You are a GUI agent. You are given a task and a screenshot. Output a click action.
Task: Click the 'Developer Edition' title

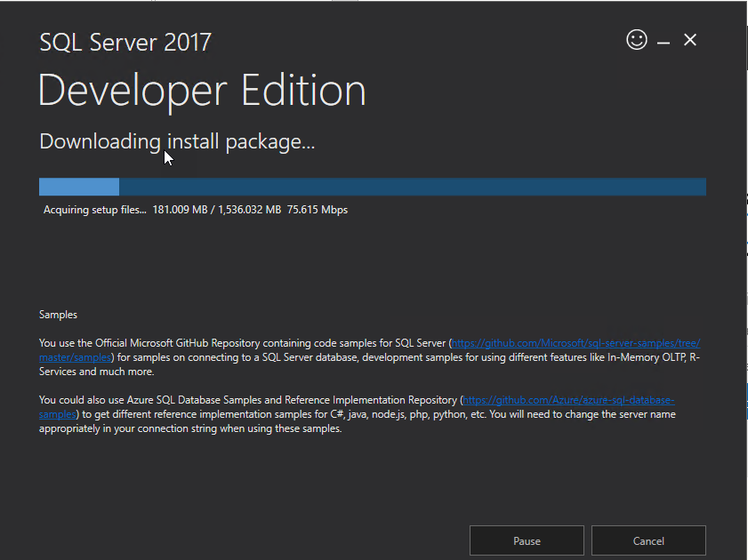point(202,91)
